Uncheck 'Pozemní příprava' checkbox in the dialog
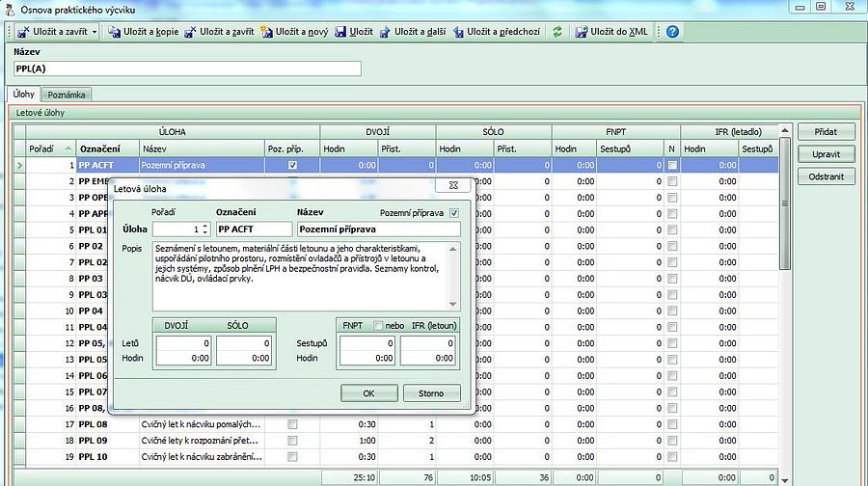The image size is (868, 486). (454, 212)
